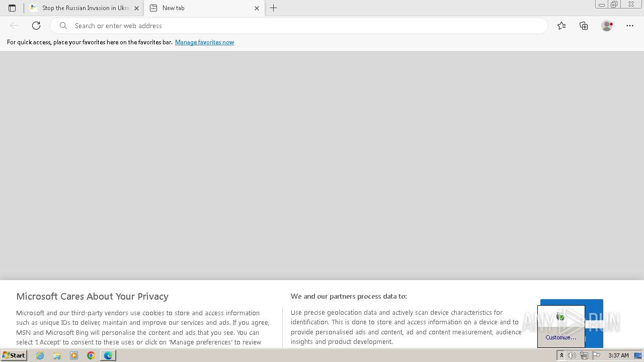Open the Action Center flag icon
Viewport: 644px width, 362px height.
click(596, 355)
